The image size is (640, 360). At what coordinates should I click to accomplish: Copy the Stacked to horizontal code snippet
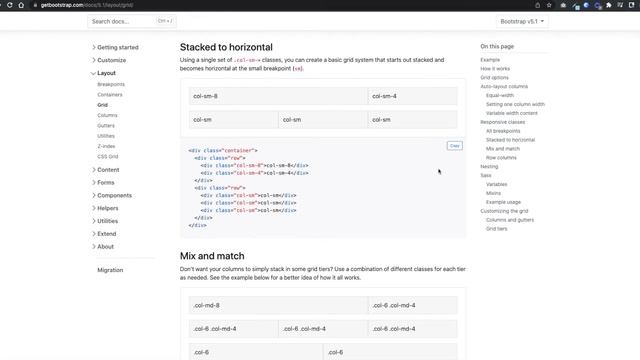coord(454,146)
